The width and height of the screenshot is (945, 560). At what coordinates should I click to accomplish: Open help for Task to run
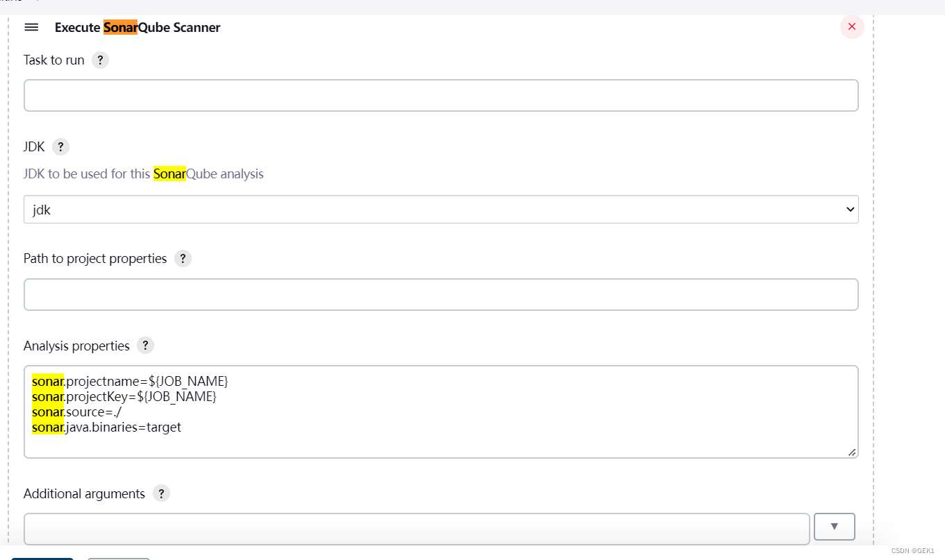100,60
